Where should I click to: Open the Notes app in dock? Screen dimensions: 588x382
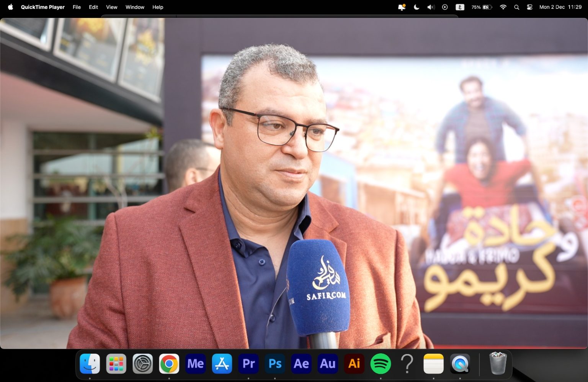[x=433, y=363]
